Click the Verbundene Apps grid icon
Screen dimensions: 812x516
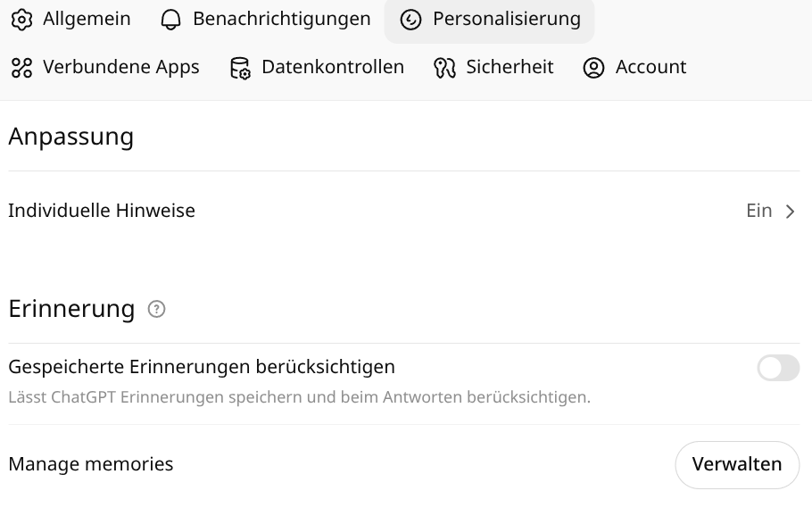click(21, 68)
